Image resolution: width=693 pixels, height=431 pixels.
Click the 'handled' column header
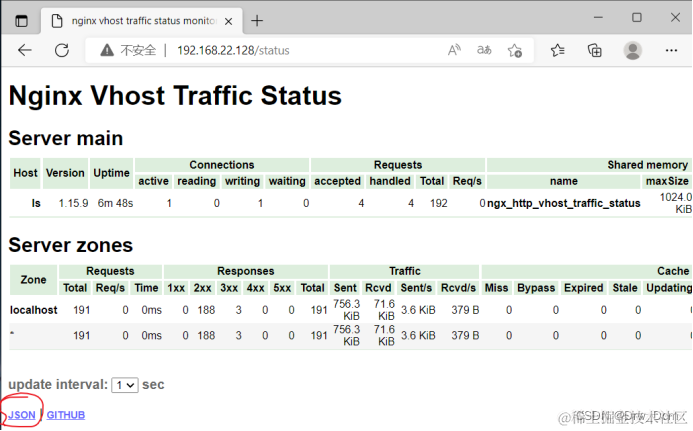point(390,181)
